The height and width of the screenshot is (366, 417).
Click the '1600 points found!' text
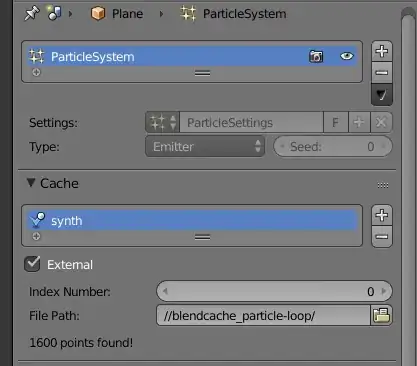[x=81, y=343]
